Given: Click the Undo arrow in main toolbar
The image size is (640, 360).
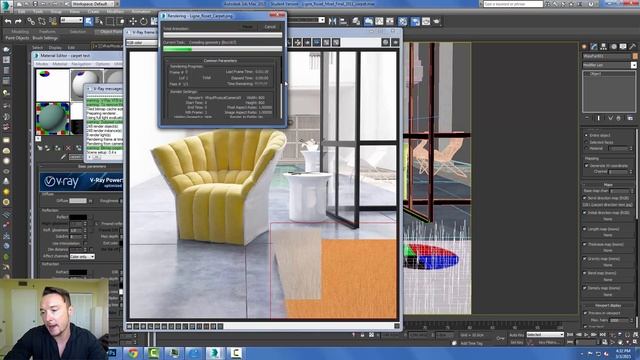Looking at the screenshot, I should pos(8,21).
